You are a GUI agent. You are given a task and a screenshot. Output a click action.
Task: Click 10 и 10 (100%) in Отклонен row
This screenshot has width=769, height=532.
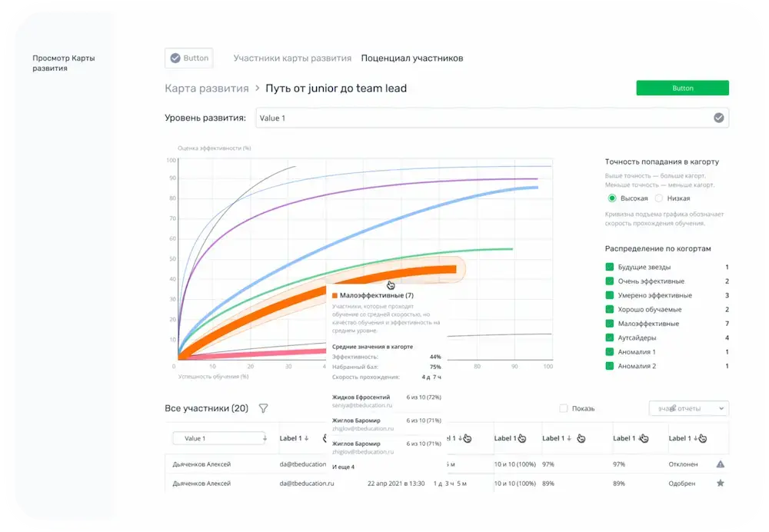[x=515, y=464]
